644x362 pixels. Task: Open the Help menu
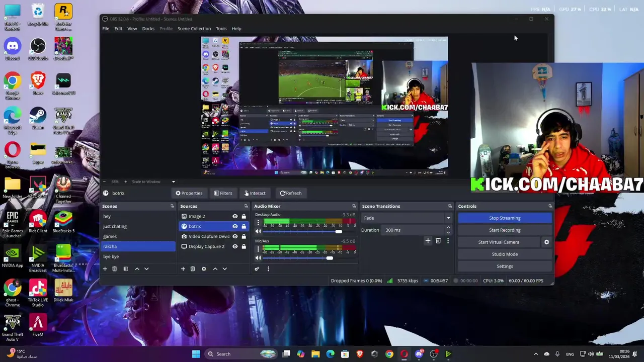(x=236, y=29)
